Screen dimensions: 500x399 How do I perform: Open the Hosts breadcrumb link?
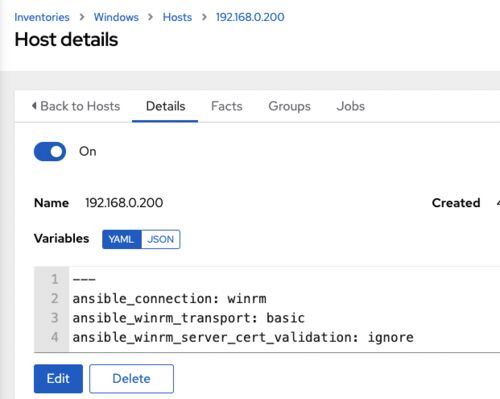pyautogui.click(x=177, y=17)
